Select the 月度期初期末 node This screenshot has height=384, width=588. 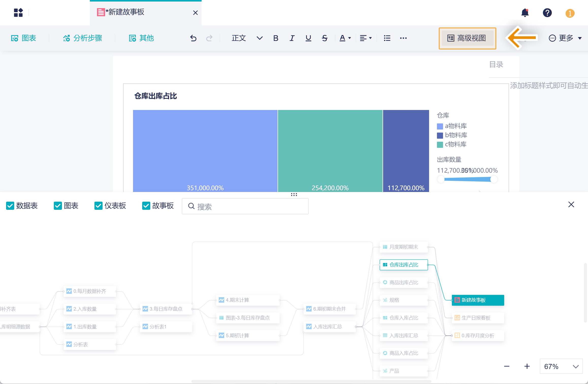coord(404,247)
